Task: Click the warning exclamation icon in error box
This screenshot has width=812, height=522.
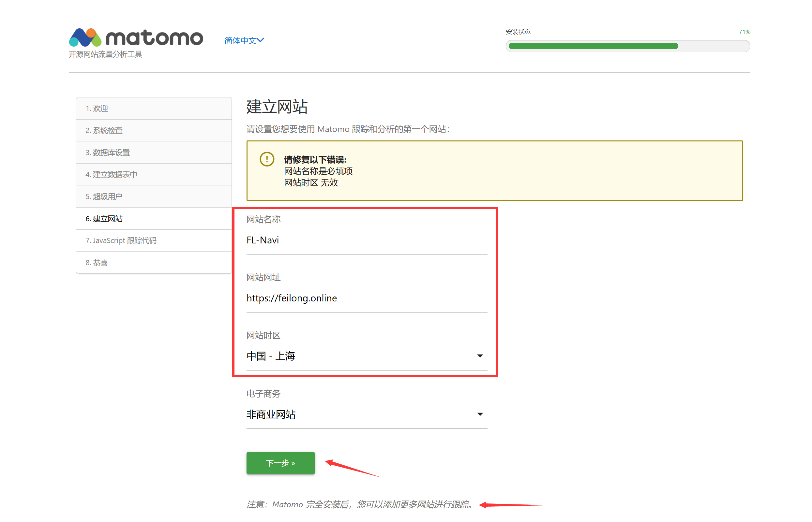Action: click(267, 159)
